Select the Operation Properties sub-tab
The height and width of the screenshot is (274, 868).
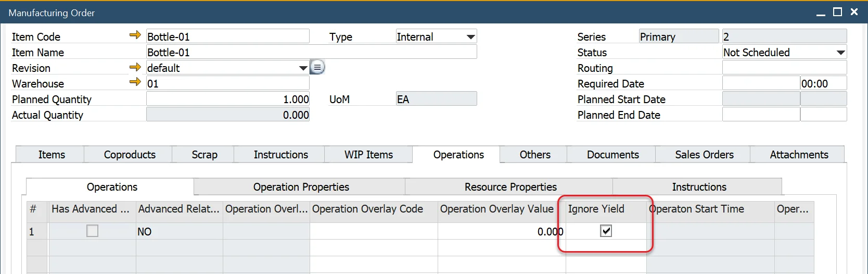pos(301,187)
